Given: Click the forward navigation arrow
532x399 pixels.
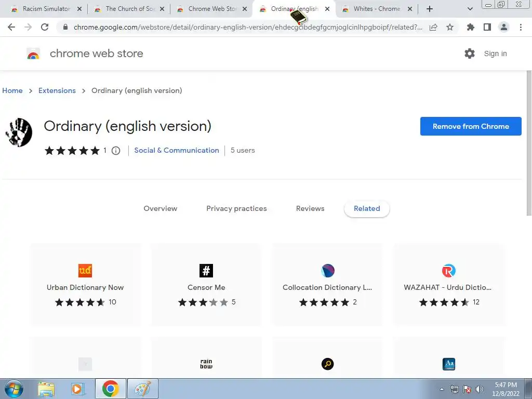Looking at the screenshot, I should point(28,27).
